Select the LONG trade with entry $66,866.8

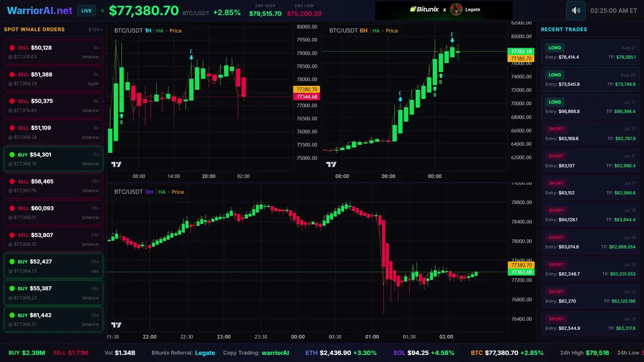pyautogui.click(x=590, y=107)
